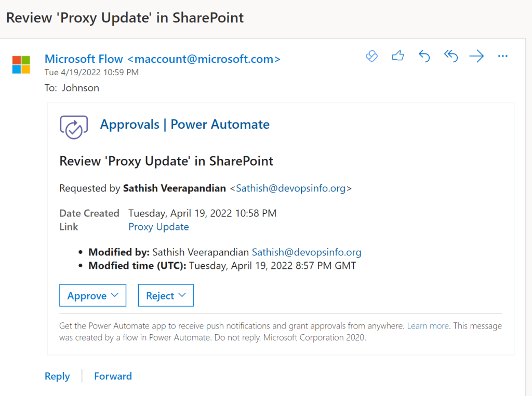The height and width of the screenshot is (396, 532).
Task: Click the double-arrow Reply all icon
Action: (x=450, y=57)
